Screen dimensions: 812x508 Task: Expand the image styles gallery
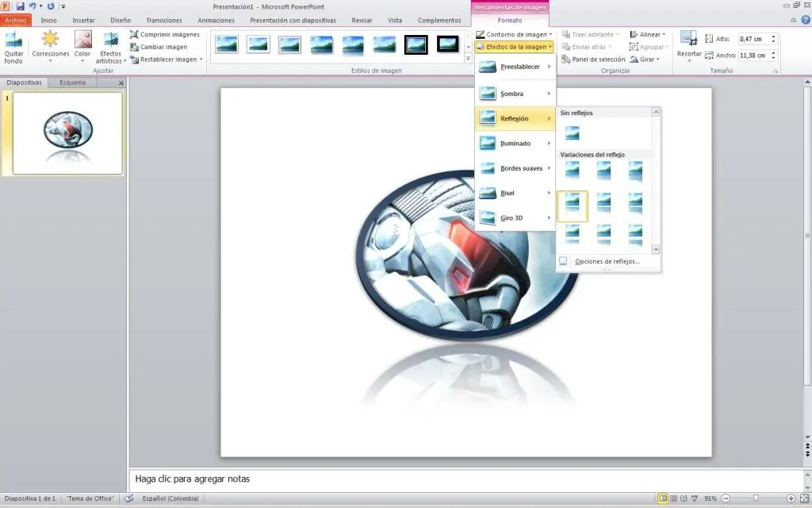point(468,59)
